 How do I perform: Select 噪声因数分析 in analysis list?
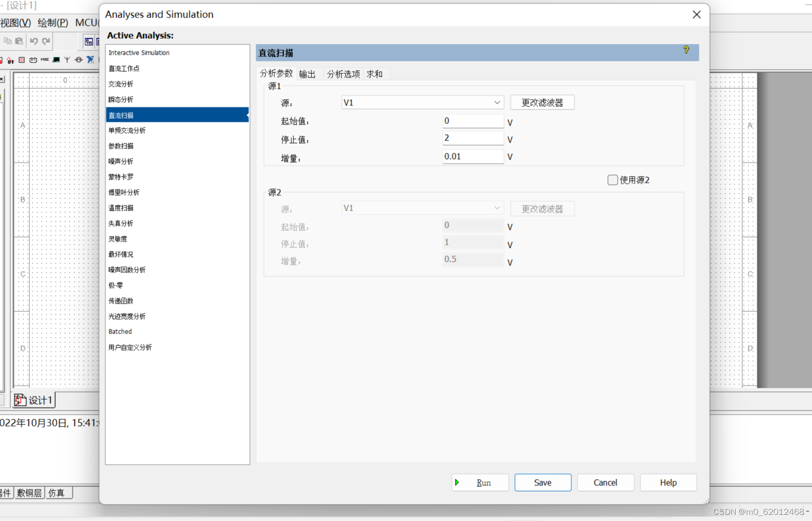tap(177, 270)
